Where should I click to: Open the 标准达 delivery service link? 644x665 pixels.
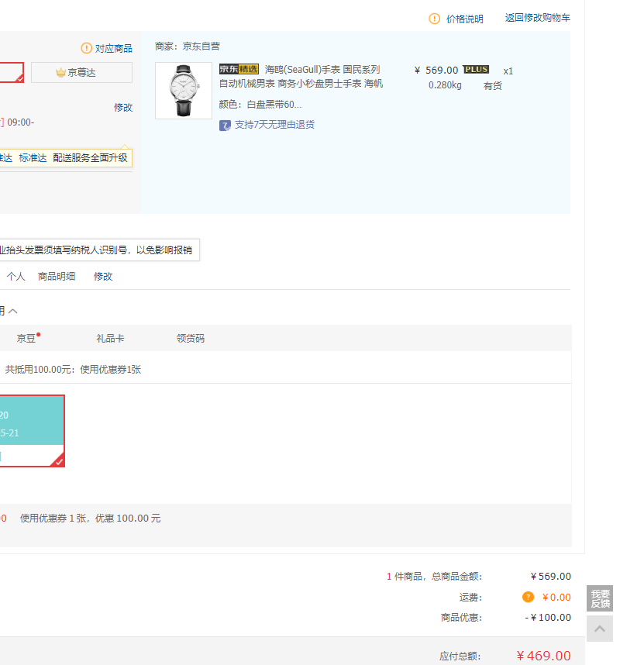click(33, 158)
